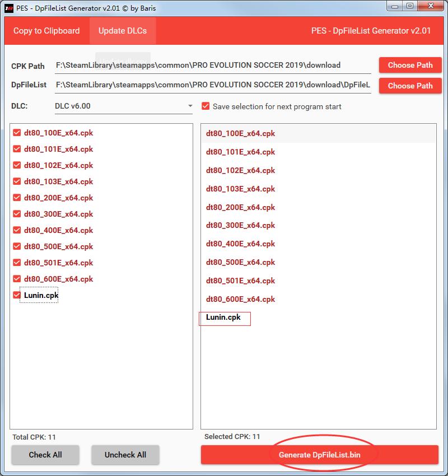Select dt80_300E_x64.cpk in selected list
The image size is (448, 476).
click(319, 225)
